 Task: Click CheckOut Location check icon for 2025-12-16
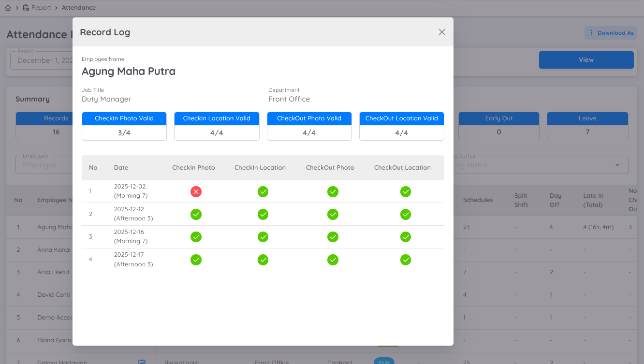tap(405, 237)
